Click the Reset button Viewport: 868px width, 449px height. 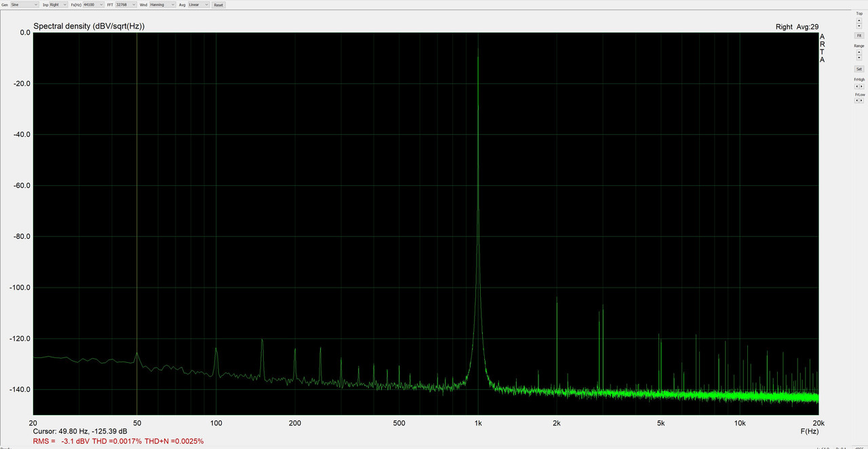[218, 5]
